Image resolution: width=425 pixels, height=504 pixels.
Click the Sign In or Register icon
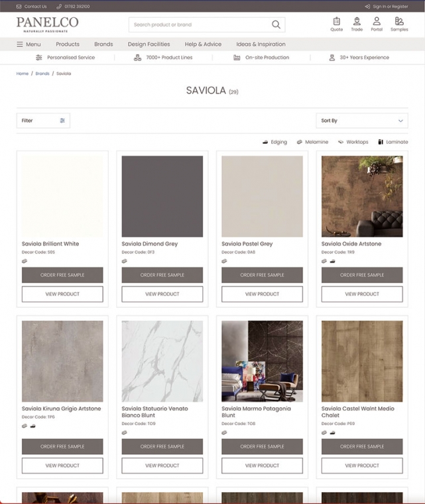(x=367, y=7)
